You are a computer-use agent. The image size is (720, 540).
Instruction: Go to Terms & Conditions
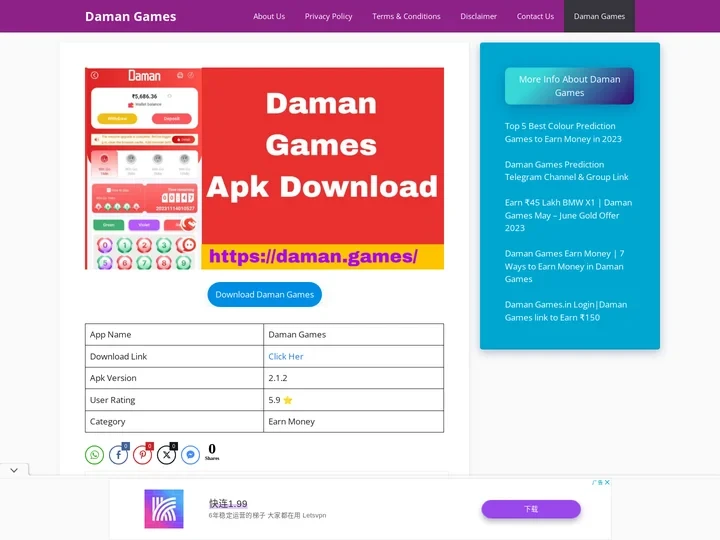tap(406, 16)
